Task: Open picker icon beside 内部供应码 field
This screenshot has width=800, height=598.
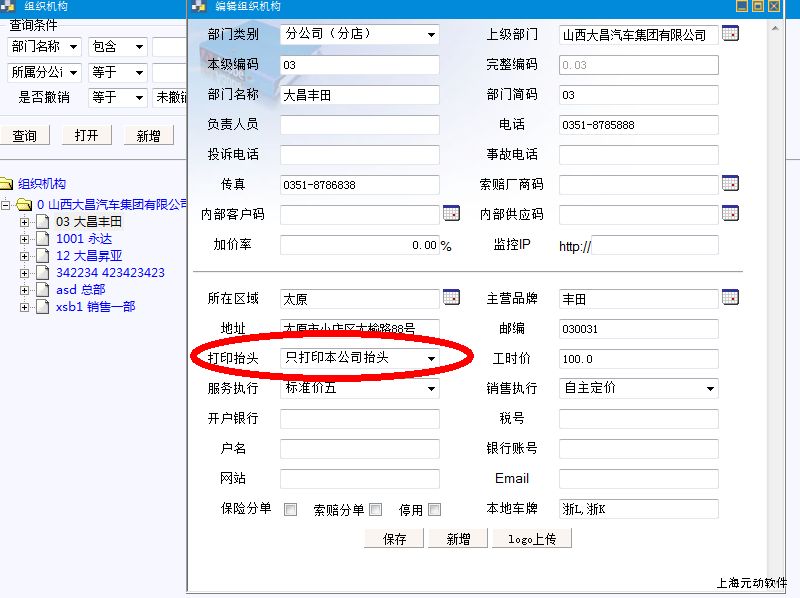Action: [730, 214]
